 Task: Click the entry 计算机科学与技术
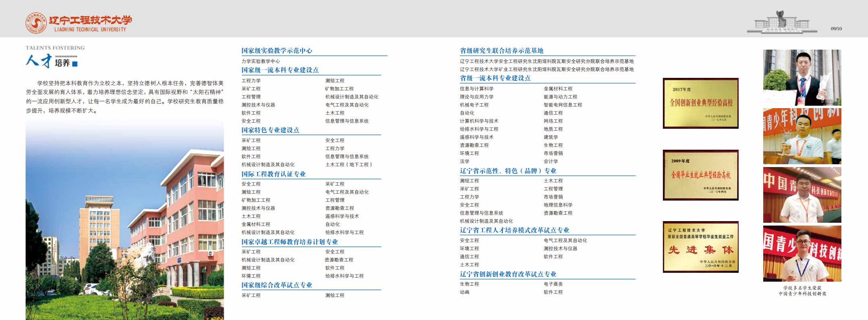click(x=479, y=121)
